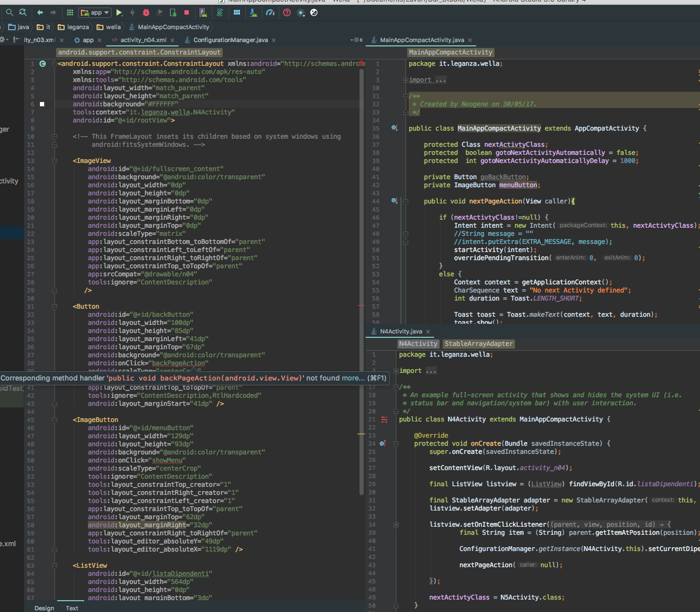Viewport: 700px width, 612px height.
Task: Open the app run configuration dropdown
Action: (x=95, y=12)
